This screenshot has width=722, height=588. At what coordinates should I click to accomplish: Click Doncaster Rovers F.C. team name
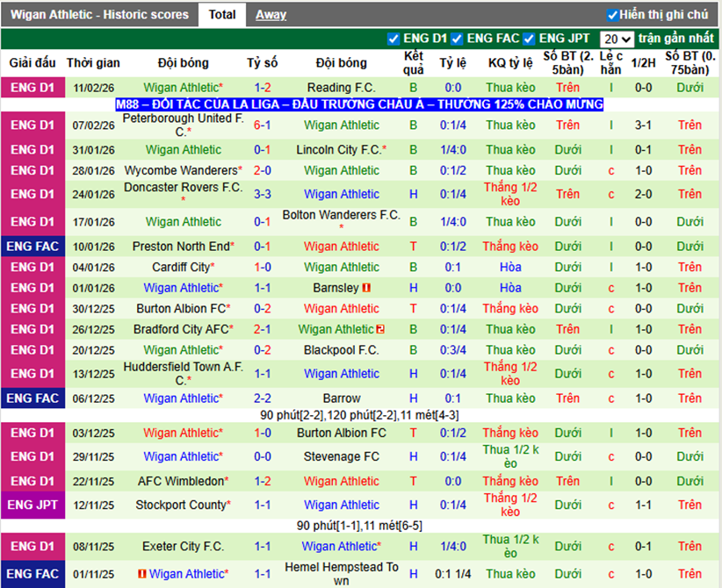(x=183, y=188)
